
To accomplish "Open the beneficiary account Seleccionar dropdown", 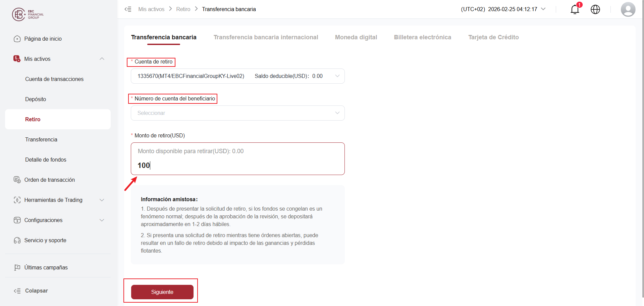I will [237, 113].
